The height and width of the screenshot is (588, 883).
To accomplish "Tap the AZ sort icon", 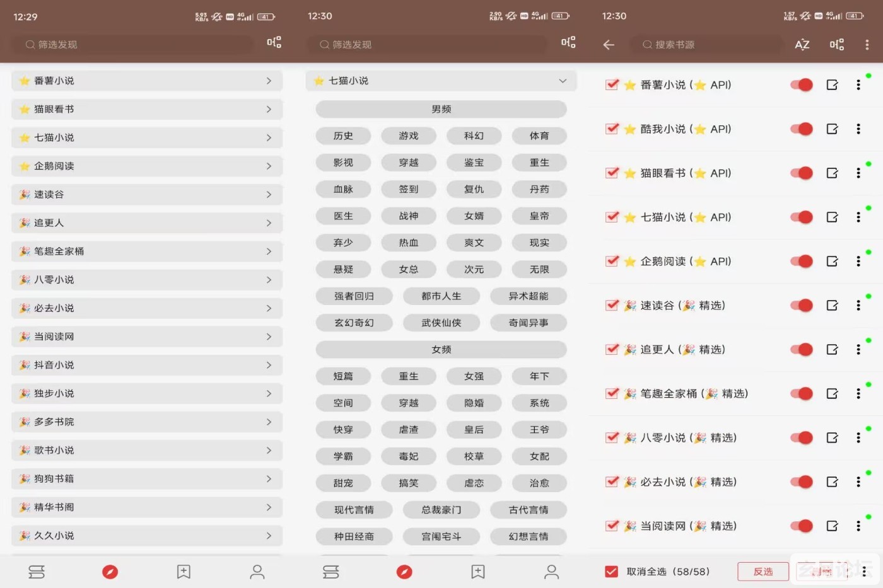I will pos(802,44).
